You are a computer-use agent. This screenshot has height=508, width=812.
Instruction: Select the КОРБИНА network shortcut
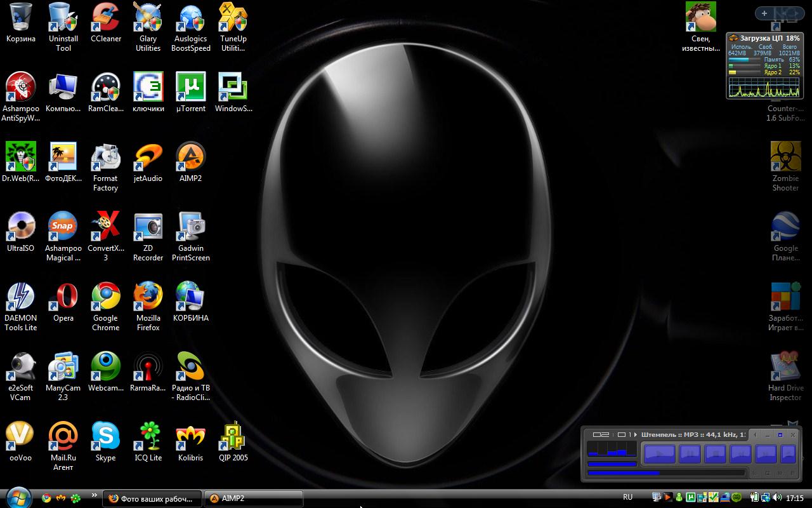coord(190,303)
